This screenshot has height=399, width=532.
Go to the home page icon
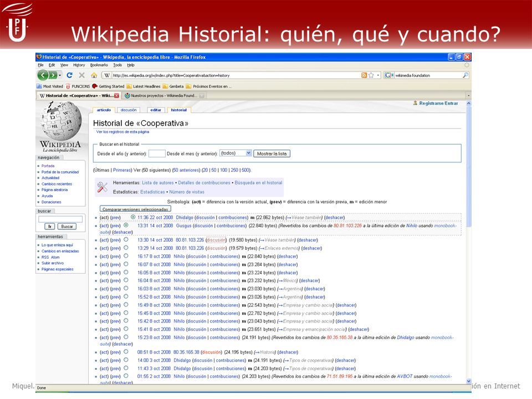pyautogui.click(x=94, y=75)
